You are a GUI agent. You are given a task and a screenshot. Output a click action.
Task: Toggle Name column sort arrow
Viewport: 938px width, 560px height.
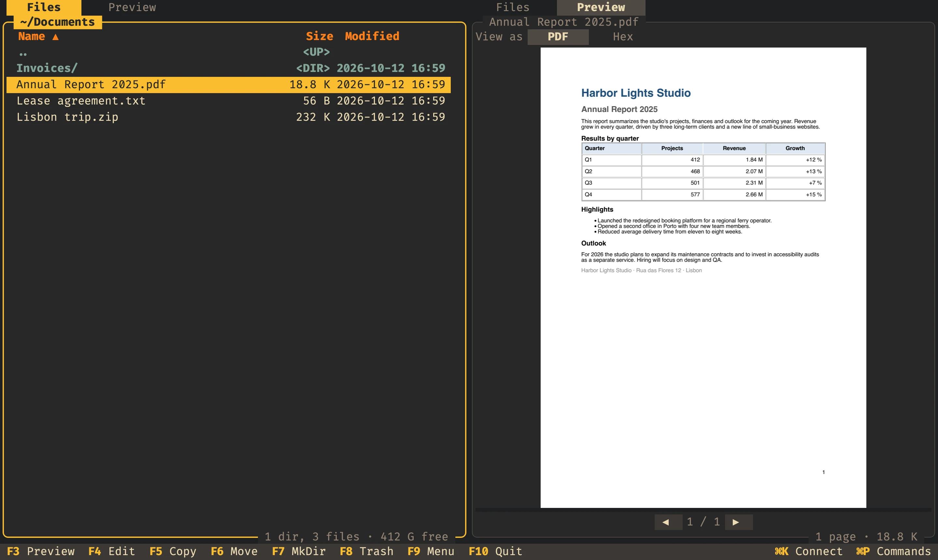click(x=55, y=36)
